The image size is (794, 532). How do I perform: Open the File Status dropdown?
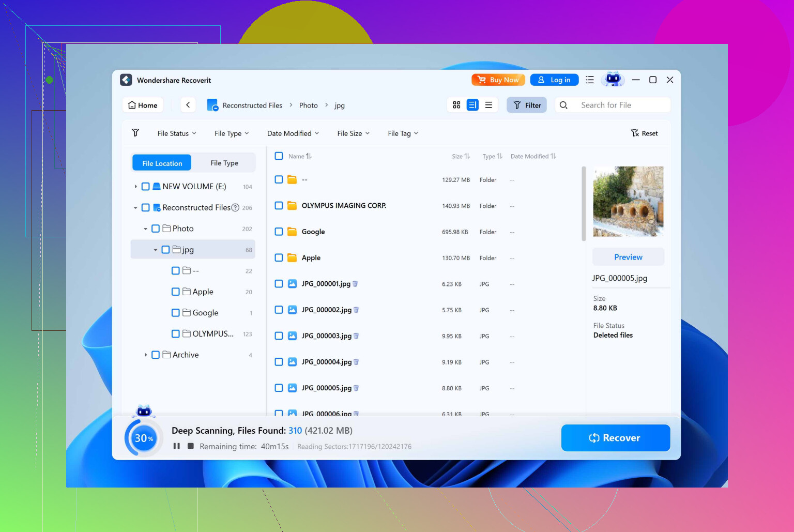(177, 133)
